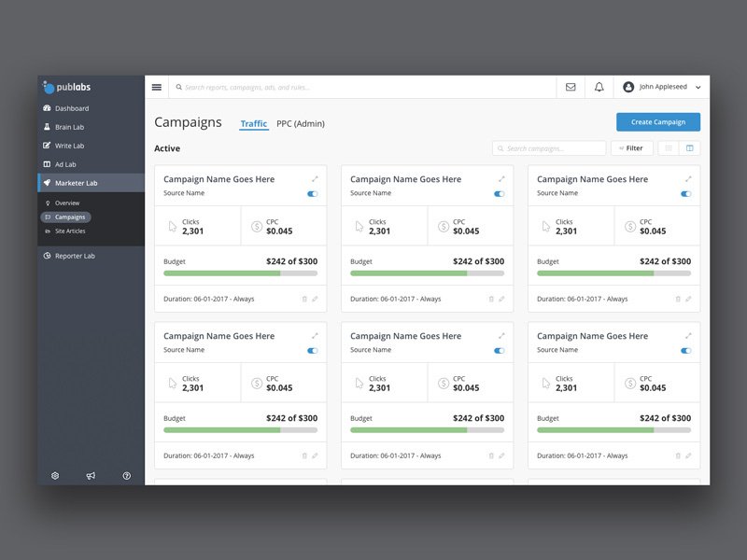Click the Clicks 2,301 value on top-right card

pyautogui.click(x=566, y=231)
